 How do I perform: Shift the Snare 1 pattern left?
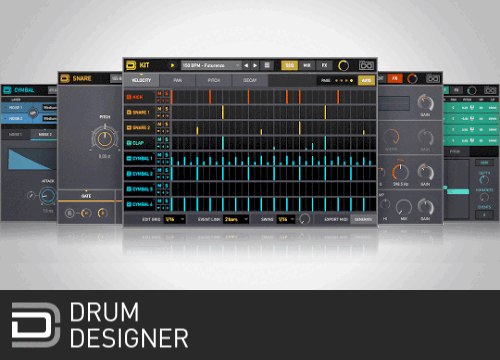pyautogui.click(x=163, y=116)
